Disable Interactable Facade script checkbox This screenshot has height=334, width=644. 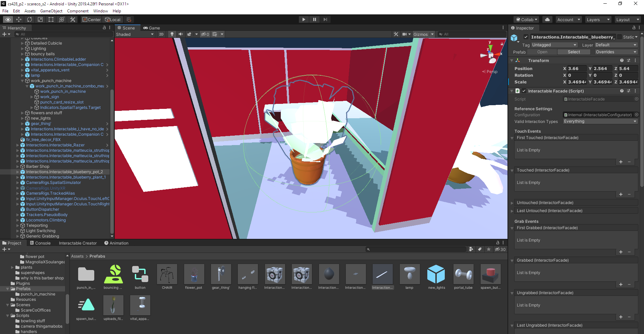pos(524,91)
